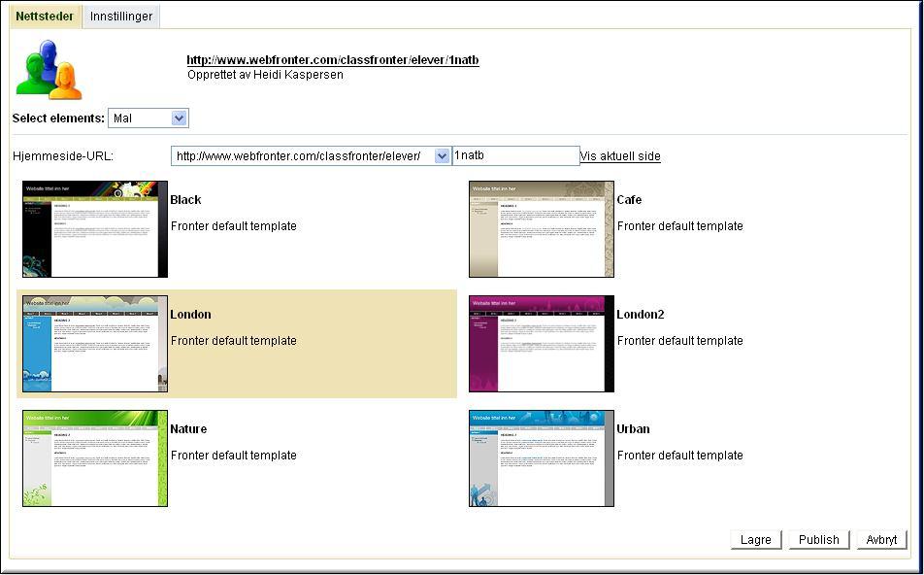Image resolution: width=924 pixels, height=575 pixels.
Task: Switch to the Nettsteder tab
Action: coord(45,16)
